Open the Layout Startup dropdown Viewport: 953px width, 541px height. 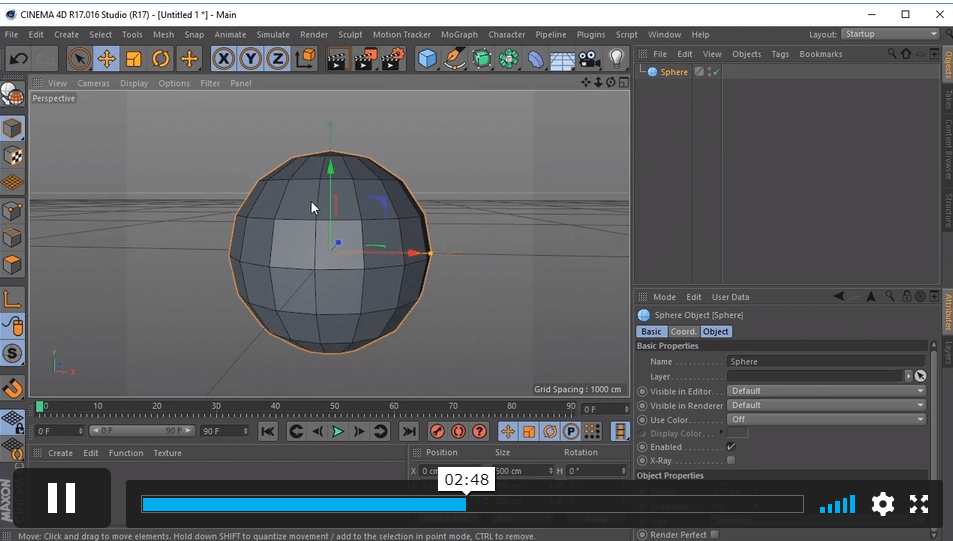(890, 34)
